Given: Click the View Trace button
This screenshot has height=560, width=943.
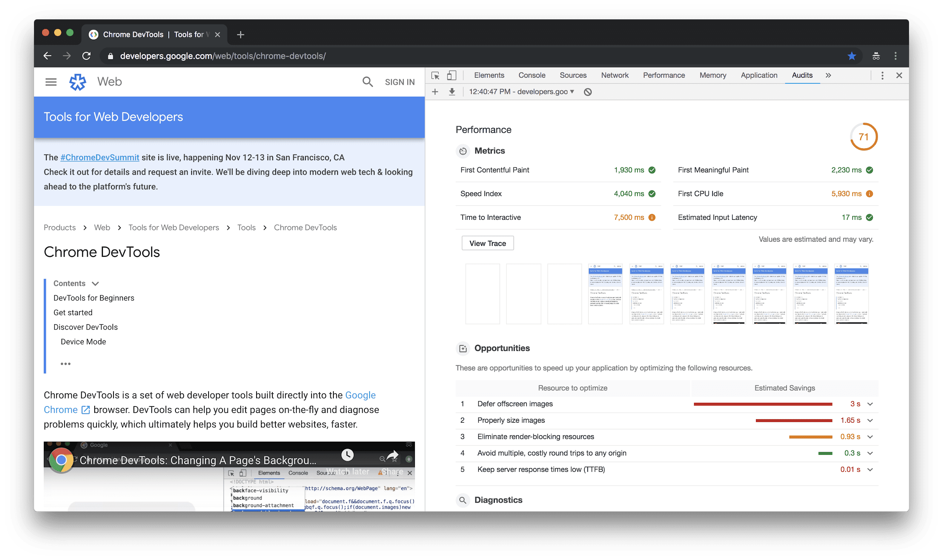Looking at the screenshot, I should click(487, 243).
